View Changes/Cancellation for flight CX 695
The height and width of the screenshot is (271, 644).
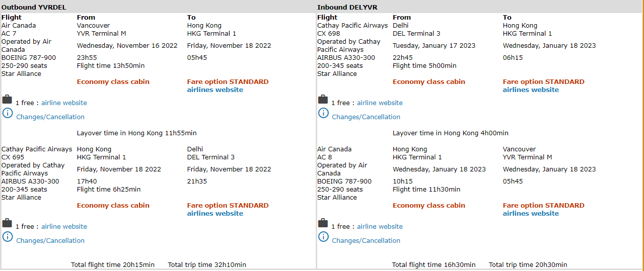pos(50,241)
